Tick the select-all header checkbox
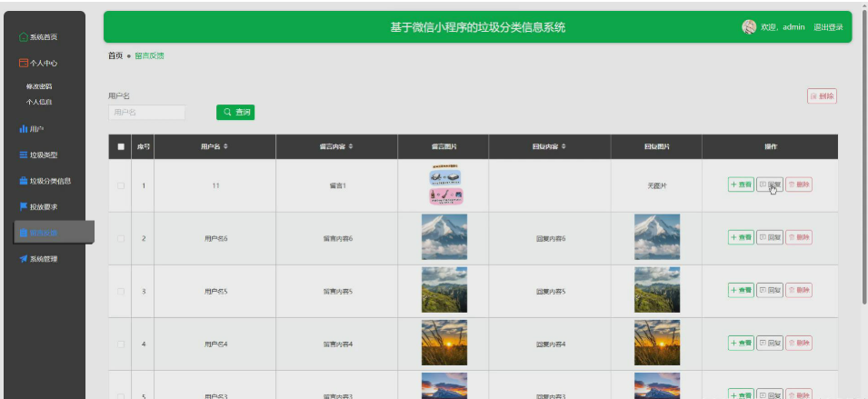This screenshot has width=868, height=399. tap(121, 146)
